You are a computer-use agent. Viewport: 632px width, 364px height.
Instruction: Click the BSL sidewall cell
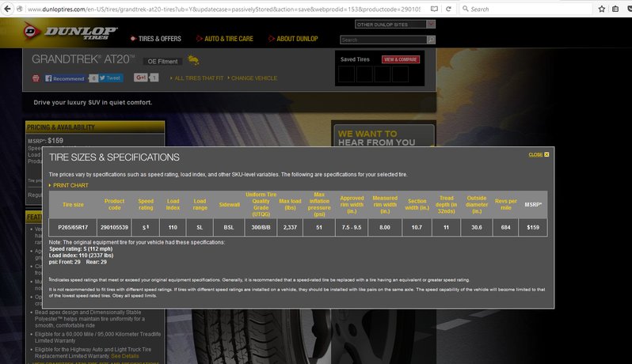(x=229, y=228)
